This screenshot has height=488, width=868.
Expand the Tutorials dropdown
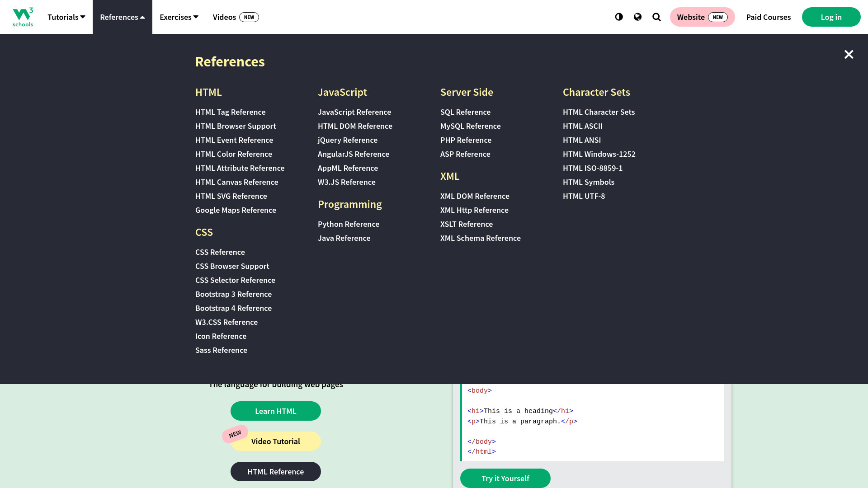click(66, 17)
